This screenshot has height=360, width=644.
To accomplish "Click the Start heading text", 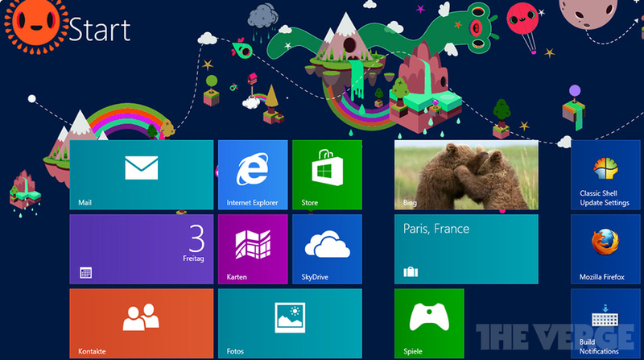I will point(99,30).
